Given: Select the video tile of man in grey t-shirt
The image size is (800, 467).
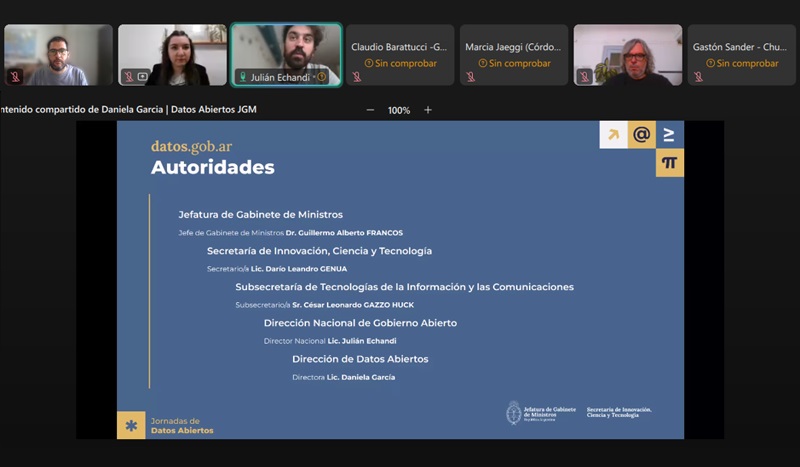Looking at the screenshot, I should [58, 55].
